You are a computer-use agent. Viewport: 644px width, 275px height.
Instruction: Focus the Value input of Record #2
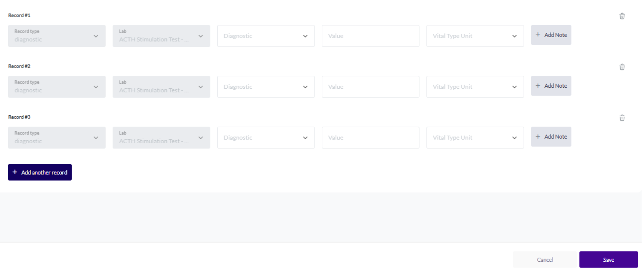pyautogui.click(x=370, y=87)
